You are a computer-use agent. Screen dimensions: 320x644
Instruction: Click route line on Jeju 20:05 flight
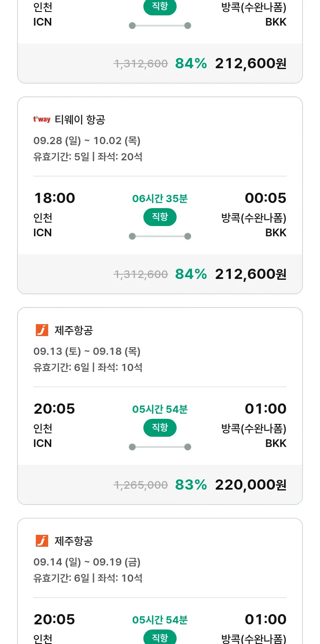160,447
